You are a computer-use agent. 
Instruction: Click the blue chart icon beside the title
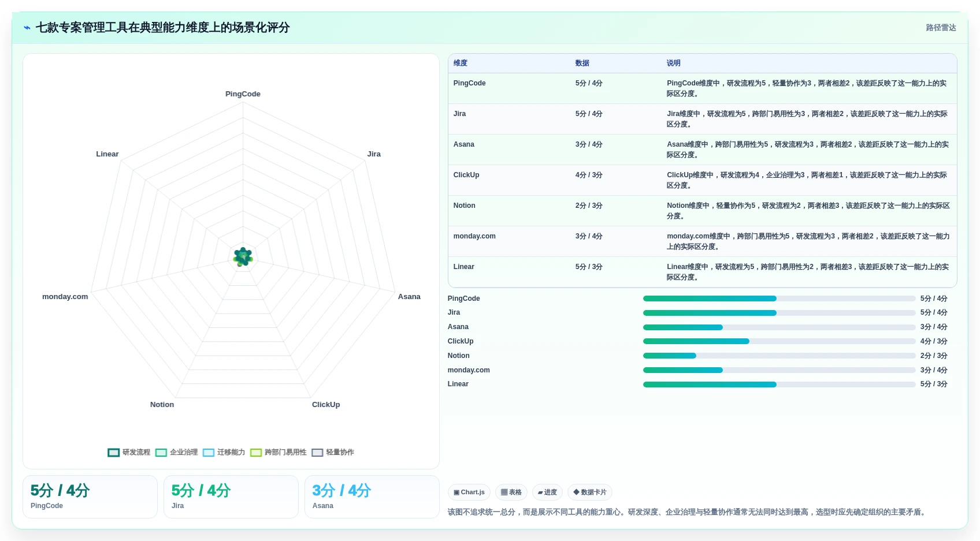pyautogui.click(x=27, y=28)
